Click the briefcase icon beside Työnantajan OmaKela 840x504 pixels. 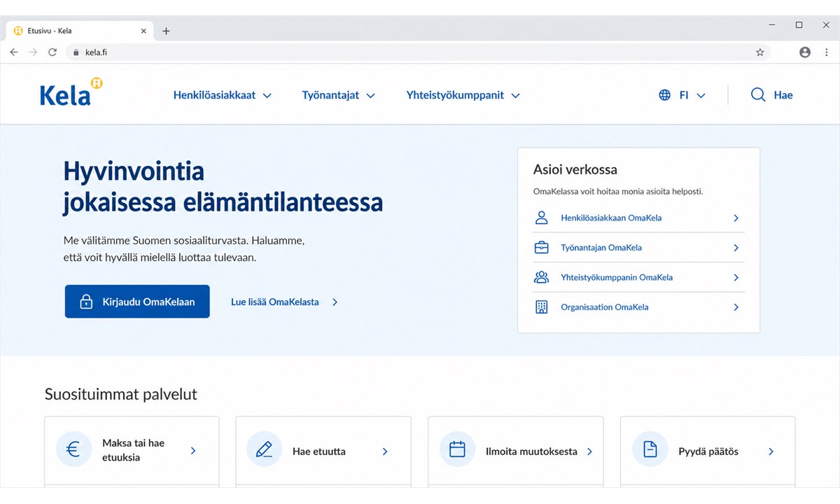(541, 248)
